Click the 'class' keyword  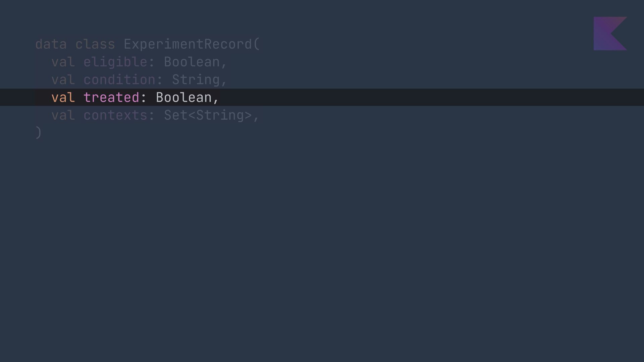95,44
